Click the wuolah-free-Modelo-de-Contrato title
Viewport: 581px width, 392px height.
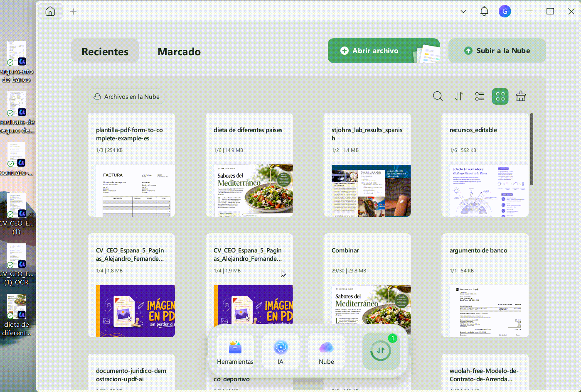point(484,375)
